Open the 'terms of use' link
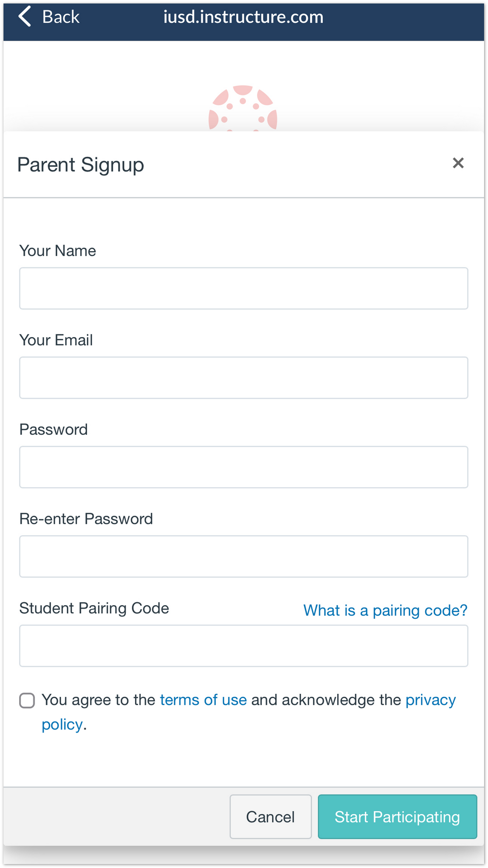Viewport: 488px width, 868px height. 203,700
